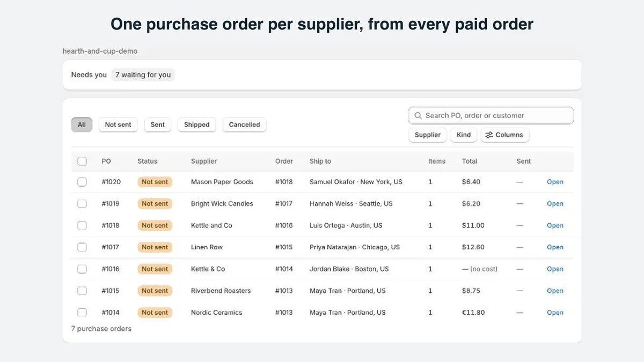Toggle the select-all header checkbox

coord(82,161)
